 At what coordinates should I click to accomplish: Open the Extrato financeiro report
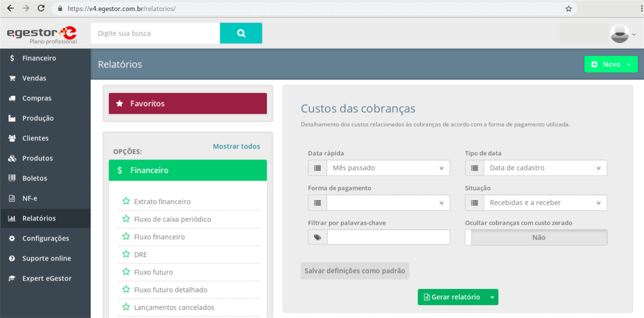[x=162, y=202]
